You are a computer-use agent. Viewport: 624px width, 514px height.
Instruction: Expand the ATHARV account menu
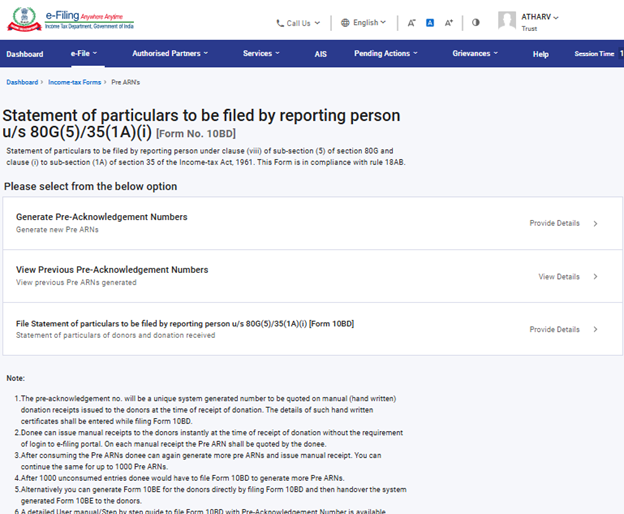tap(541, 17)
